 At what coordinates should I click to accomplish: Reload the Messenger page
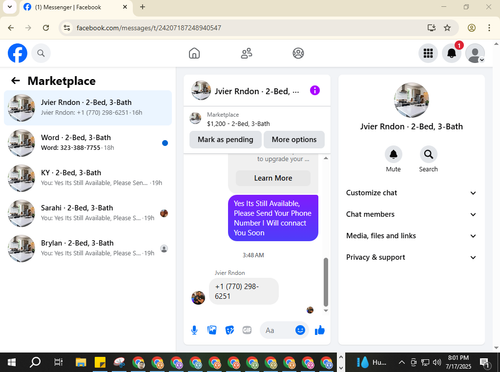click(46, 28)
